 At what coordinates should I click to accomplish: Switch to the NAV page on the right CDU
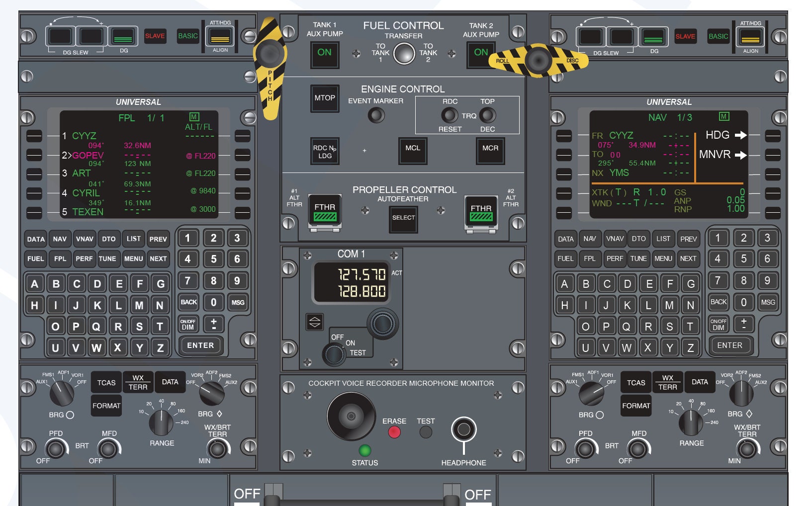click(590, 239)
